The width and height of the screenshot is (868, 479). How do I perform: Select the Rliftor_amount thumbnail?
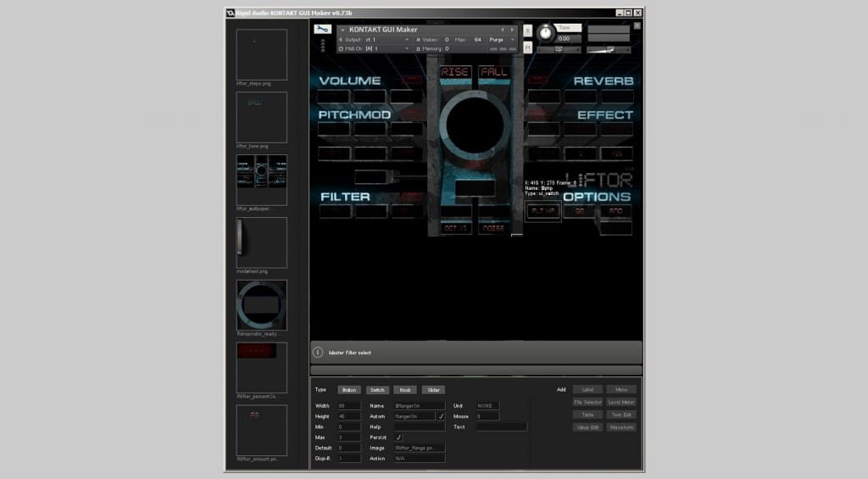click(261, 431)
